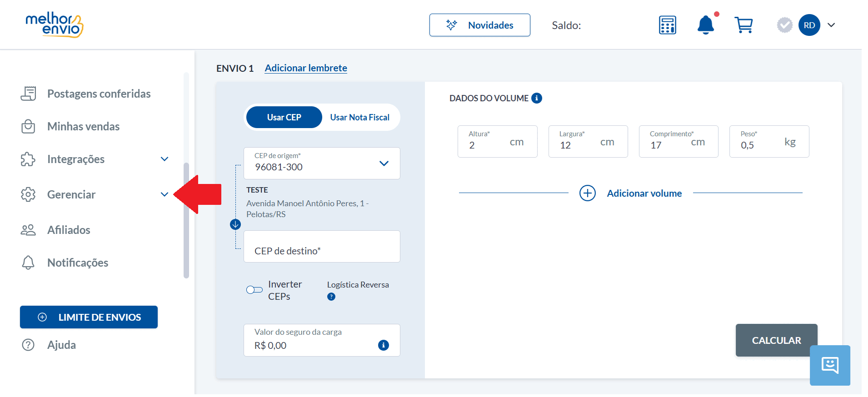Viewport: 868px width, 397px height.
Task: Open the notifications bell in header
Action: [706, 25]
